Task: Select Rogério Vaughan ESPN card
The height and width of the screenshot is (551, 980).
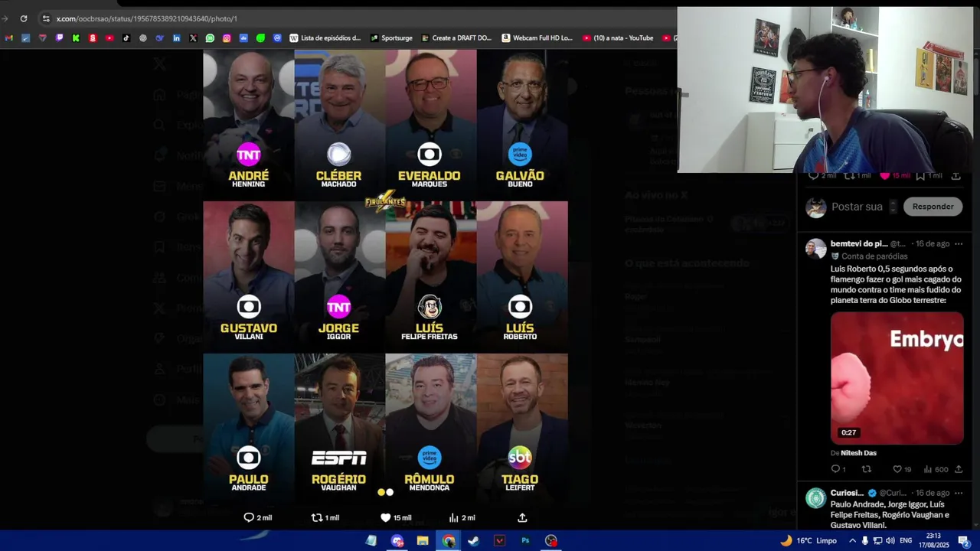Action: (x=339, y=426)
